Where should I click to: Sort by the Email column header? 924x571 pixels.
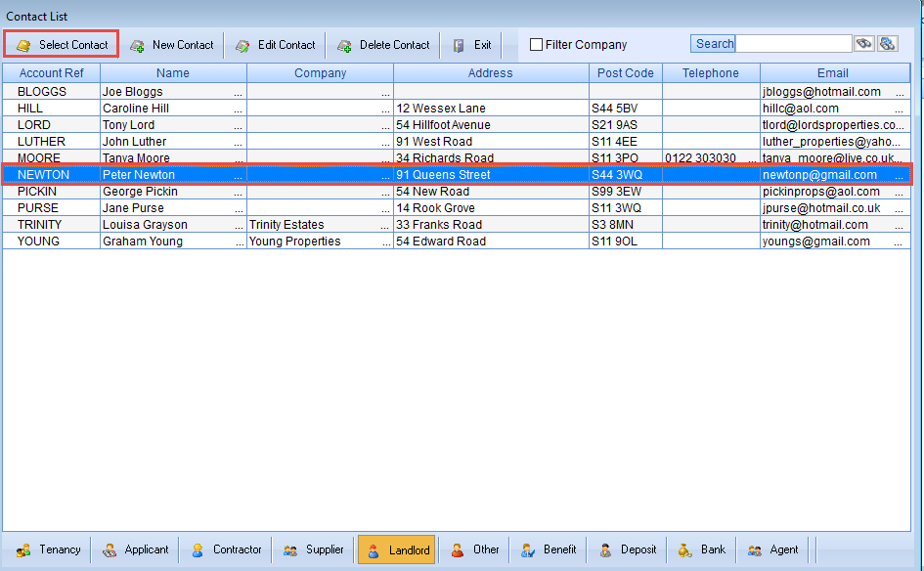(834, 73)
